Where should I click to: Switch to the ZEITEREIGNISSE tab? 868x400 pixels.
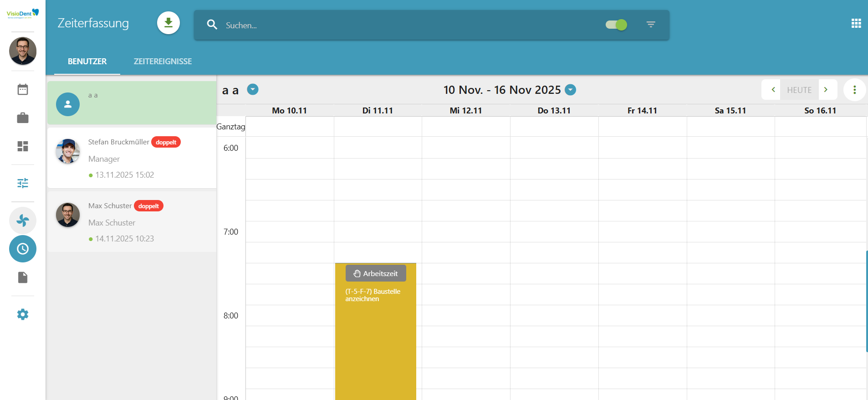(163, 62)
